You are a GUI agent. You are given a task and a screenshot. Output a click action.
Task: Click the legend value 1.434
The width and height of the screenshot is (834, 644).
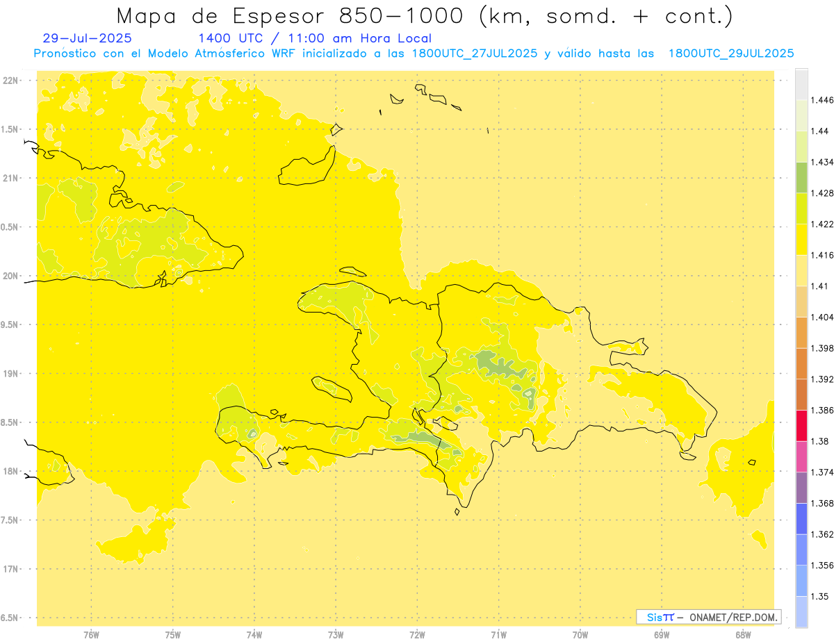[x=824, y=162]
